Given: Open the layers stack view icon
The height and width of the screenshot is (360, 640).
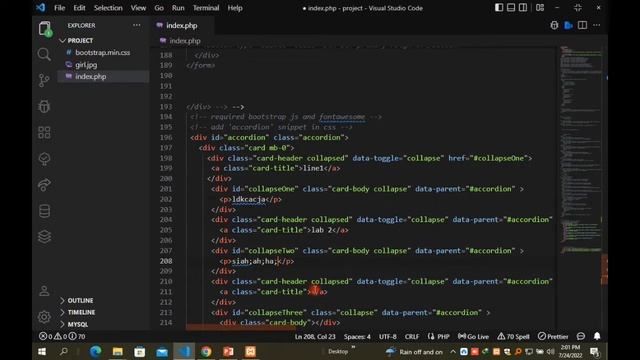Looking at the screenshot, I should [44, 237].
